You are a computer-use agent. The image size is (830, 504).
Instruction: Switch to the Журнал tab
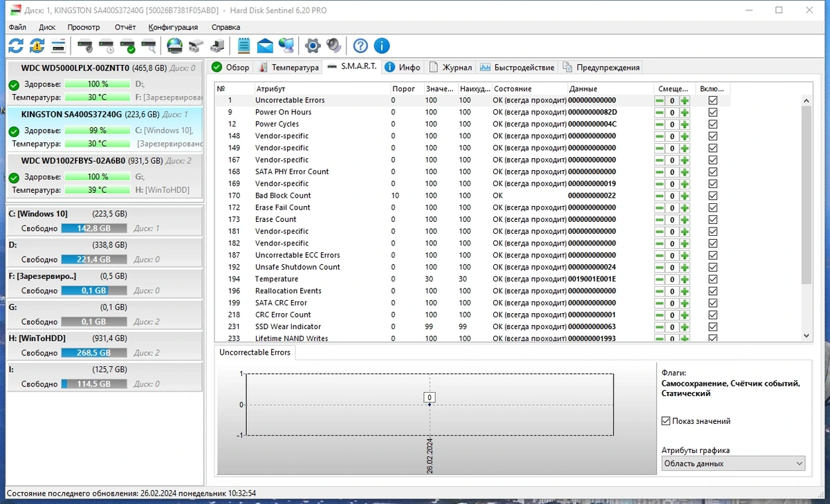(451, 67)
